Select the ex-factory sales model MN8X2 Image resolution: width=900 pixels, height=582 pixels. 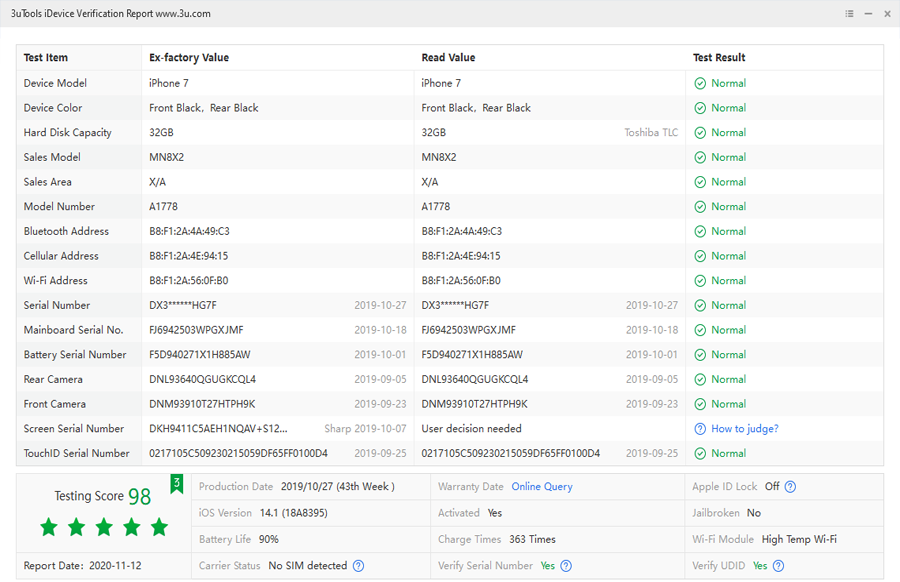(166, 157)
